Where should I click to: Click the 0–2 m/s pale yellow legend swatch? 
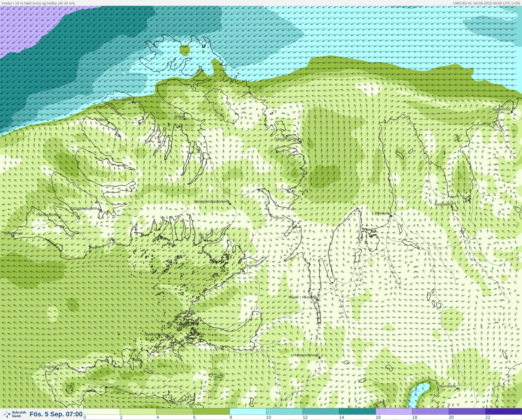[102, 411]
